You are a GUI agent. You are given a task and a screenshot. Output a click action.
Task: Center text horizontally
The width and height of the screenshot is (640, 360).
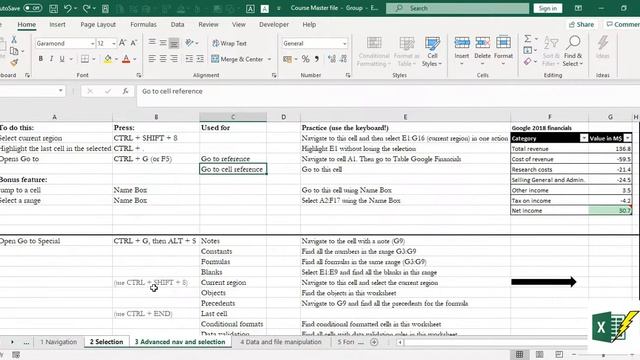(x=163, y=59)
